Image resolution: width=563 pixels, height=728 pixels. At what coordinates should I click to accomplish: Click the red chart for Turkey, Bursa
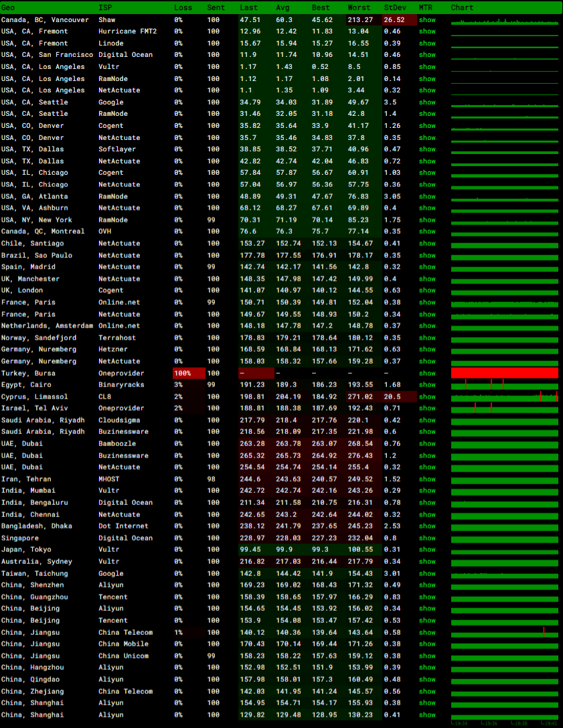504,373
